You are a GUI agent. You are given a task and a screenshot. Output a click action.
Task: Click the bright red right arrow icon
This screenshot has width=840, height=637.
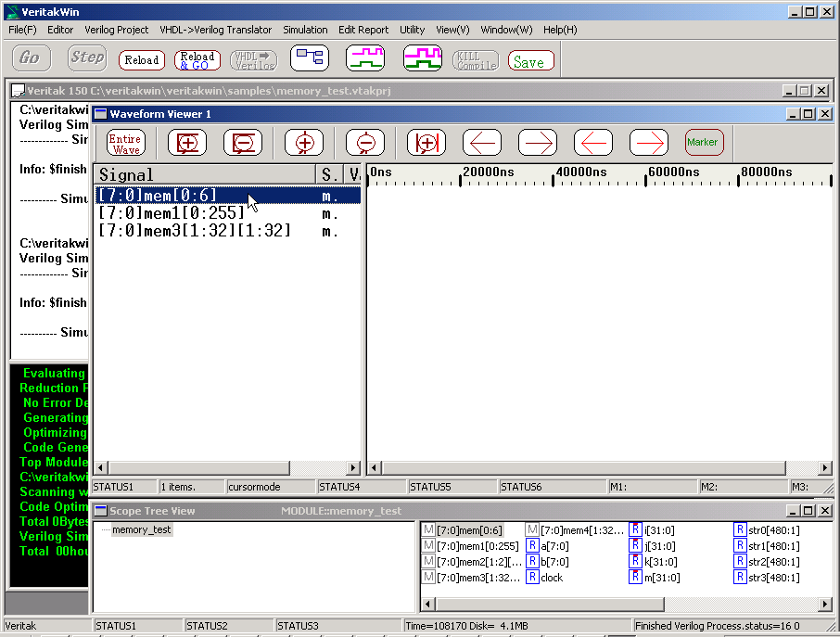[x=649, y=143]
